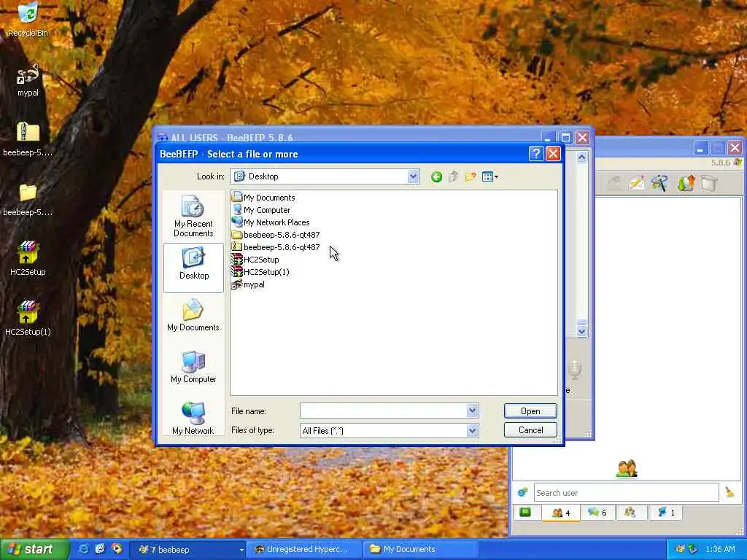Select the beebeep folder on desktop
The height and width of the screenshot is (560, 747).
(28, 200)
